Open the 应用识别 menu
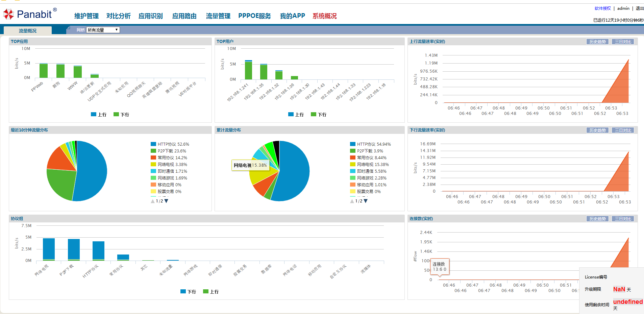Screen dimensions: 644x314 (x=151, y=16)
